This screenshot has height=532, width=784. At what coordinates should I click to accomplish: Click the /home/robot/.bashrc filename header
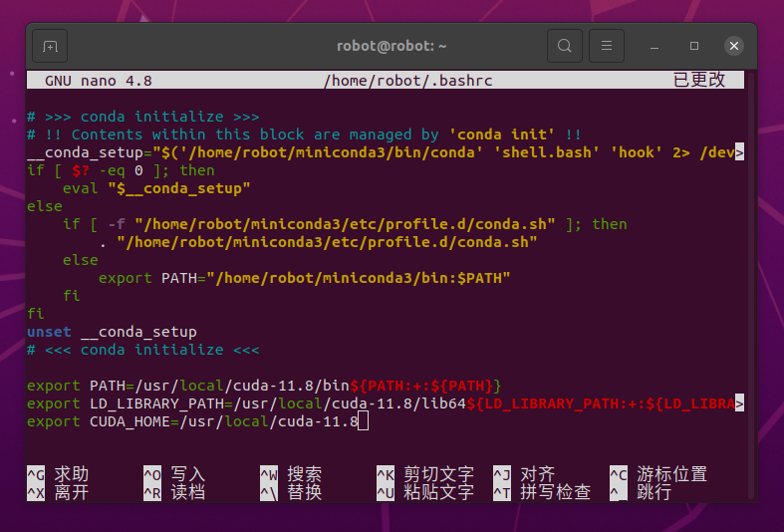pyautogui.click(x=408, y=81)
